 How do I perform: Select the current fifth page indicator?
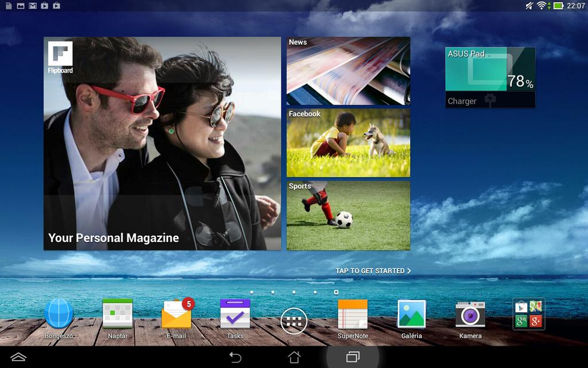point(336,292)
